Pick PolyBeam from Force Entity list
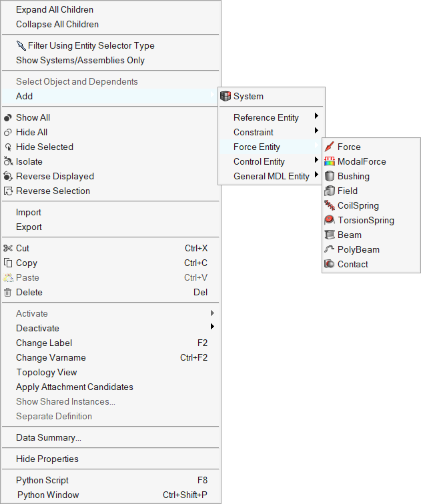This screenshot has height=504, width=421. [358, 249]
